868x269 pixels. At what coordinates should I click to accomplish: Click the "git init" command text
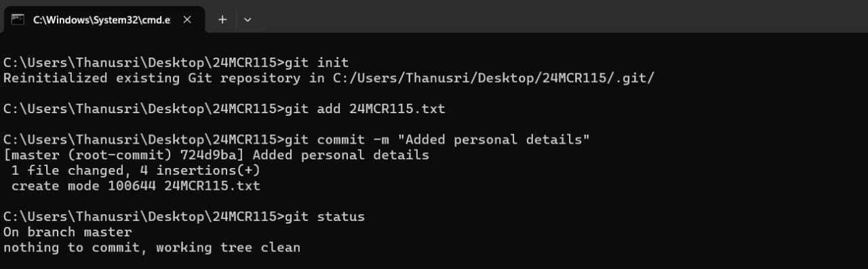click(317, 62)
